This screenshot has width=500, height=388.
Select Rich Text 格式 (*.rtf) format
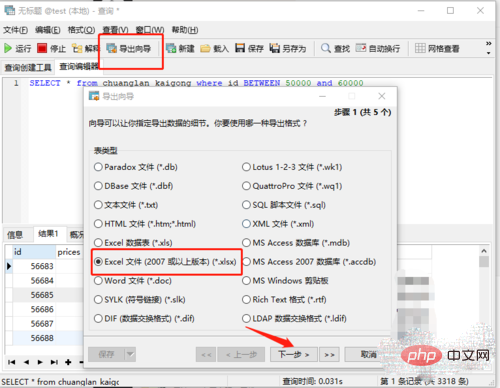click(284, 299)
